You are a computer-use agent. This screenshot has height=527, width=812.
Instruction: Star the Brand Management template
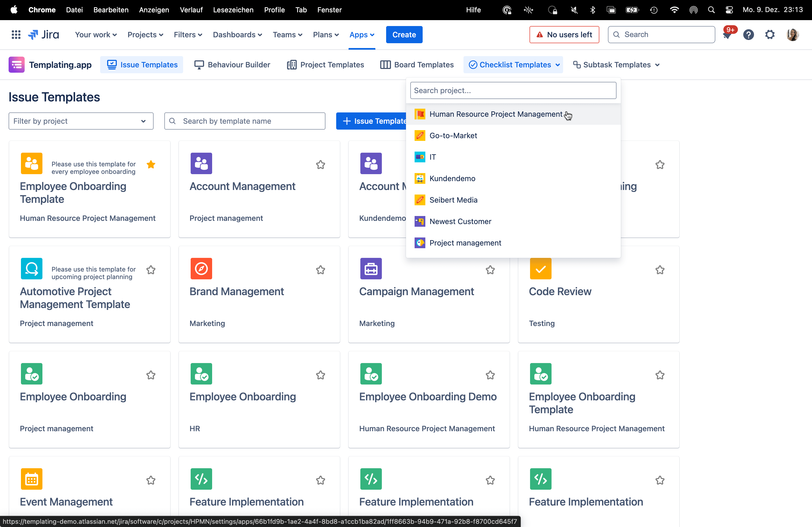tap(320, 270)
